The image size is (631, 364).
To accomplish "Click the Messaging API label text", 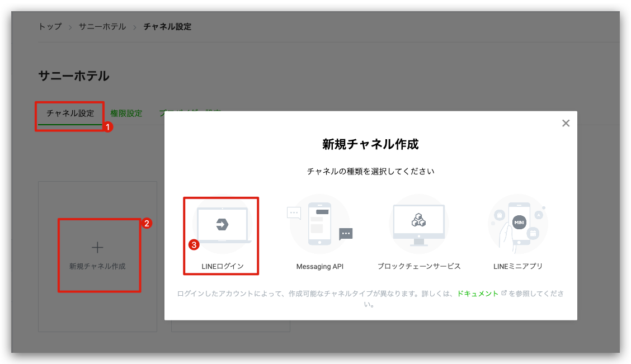I will [320, 266].
